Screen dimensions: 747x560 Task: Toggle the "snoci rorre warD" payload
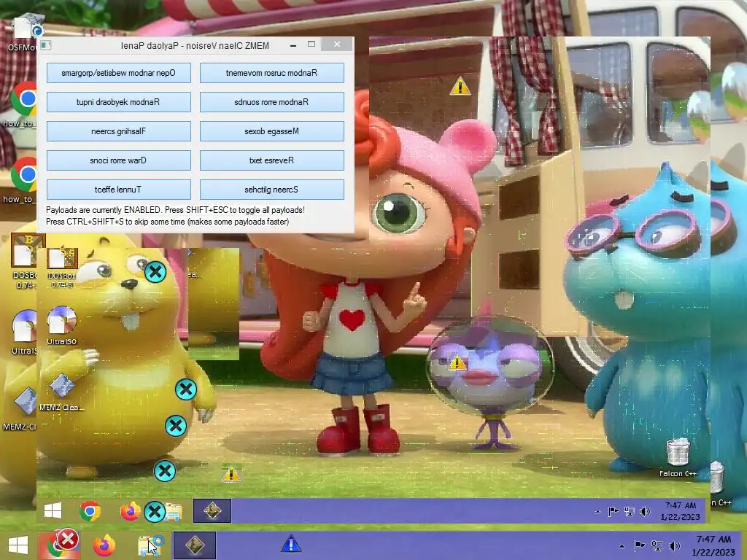(x=119, y=160)
